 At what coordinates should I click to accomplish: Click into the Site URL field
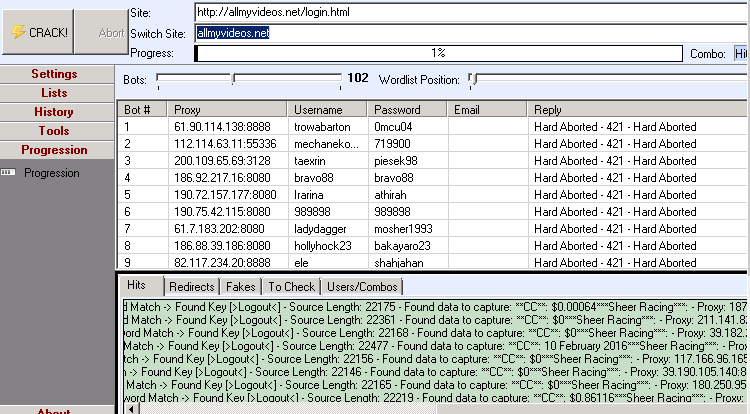(472, 12)
